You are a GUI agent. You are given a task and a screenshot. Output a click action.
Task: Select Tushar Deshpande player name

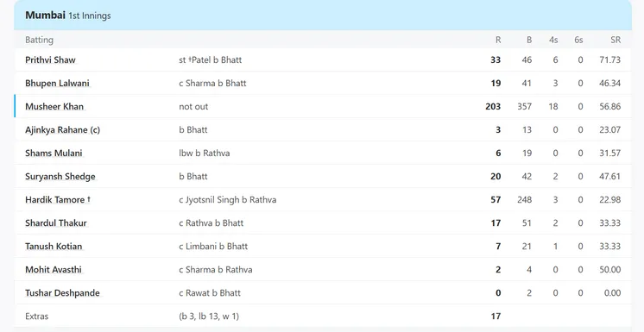click(62, 293)
